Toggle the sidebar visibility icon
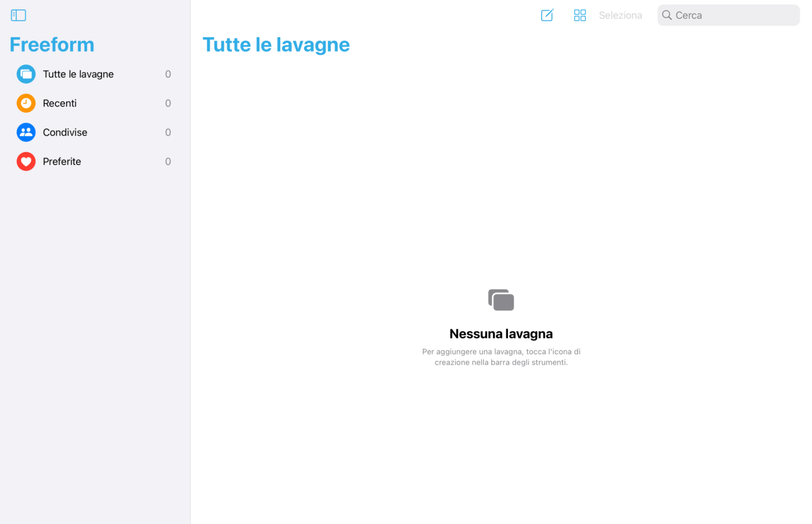 (x=19, y=15)
